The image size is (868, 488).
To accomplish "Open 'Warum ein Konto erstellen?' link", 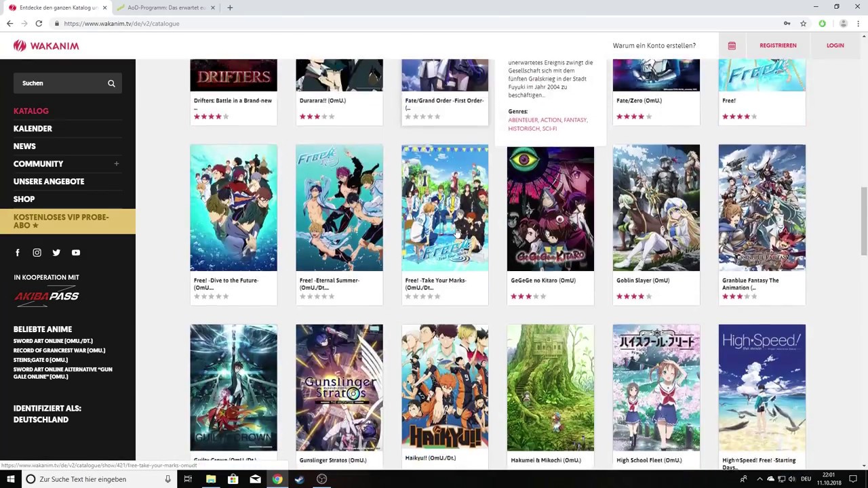I will tap(654, 45).
